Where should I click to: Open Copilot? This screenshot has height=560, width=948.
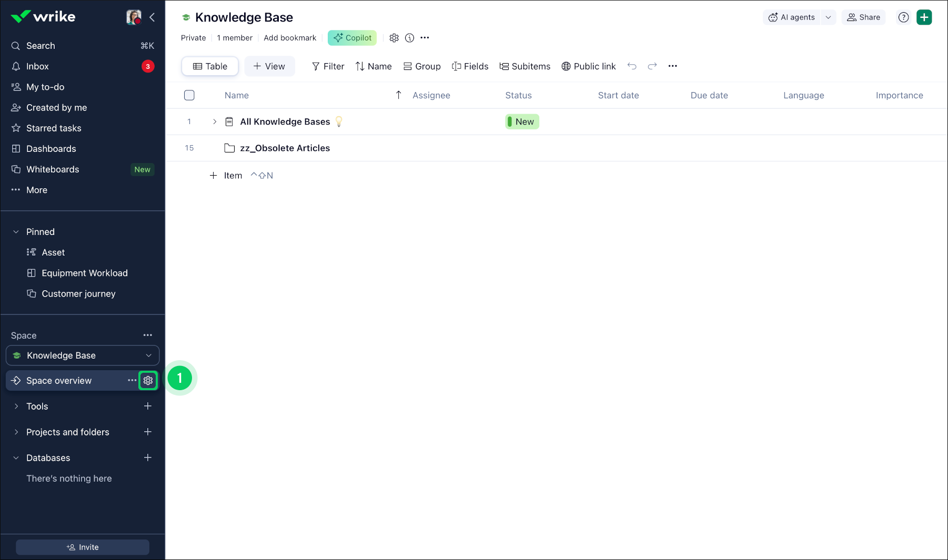point(352,38)
